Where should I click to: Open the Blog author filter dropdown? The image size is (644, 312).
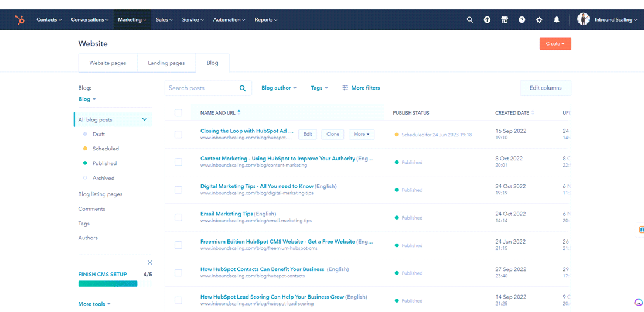[279, 88]
